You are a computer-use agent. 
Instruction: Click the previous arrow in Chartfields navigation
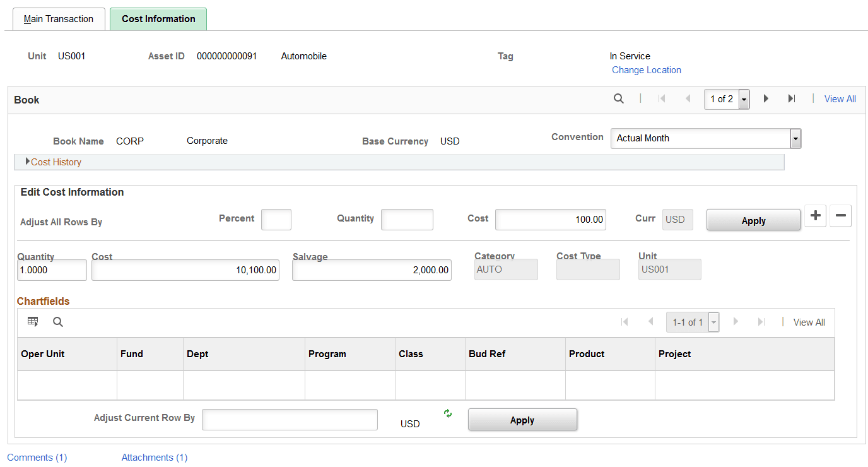(651, 322)
